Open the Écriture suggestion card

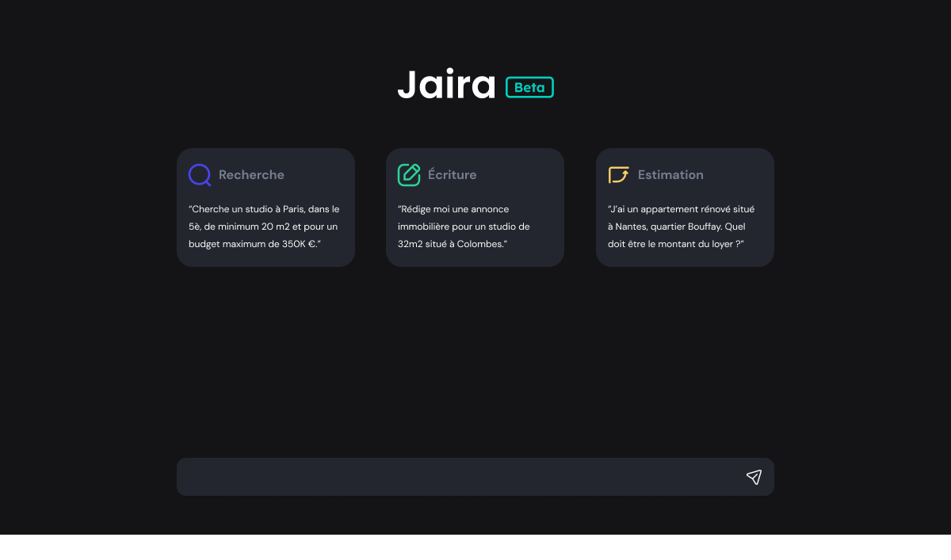pyautogui.click(x=475, y=207)
